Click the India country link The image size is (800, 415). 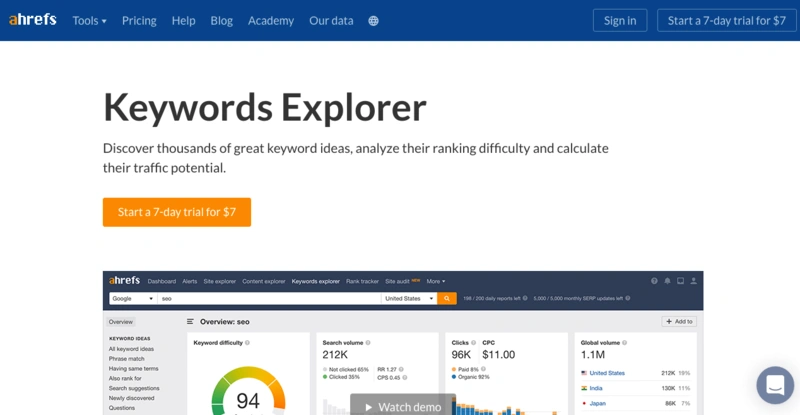pyautogui.click(x=596, y=388)
